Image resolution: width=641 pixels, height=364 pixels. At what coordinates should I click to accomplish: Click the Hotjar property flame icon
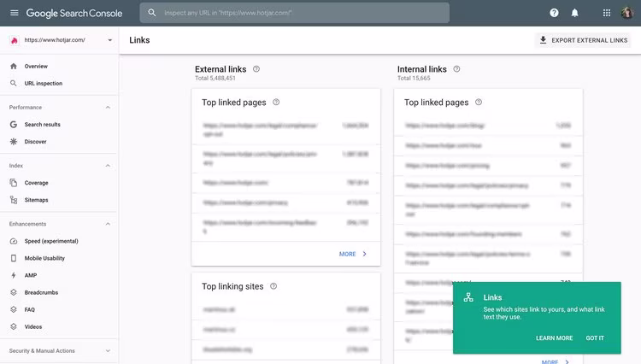click(x=15, y=40)
